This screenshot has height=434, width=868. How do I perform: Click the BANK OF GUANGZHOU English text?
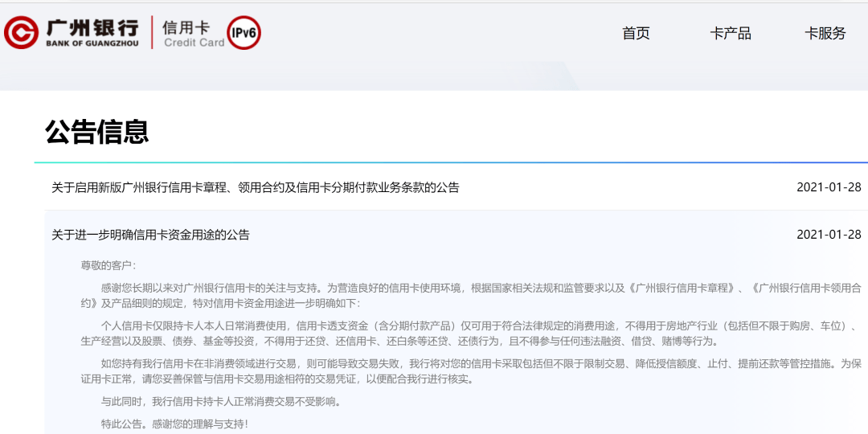pyautogui.click(x=92, y=43)
